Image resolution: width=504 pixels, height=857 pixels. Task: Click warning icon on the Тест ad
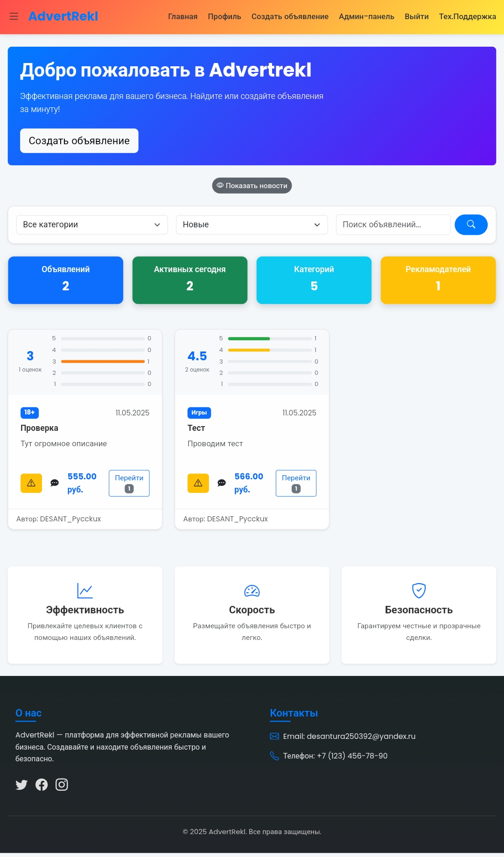click(198, 483)
